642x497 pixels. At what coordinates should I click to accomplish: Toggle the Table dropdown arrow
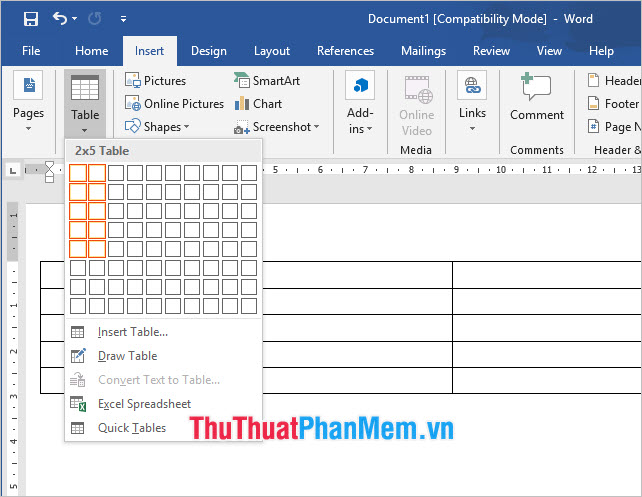[x=84, y=131]
